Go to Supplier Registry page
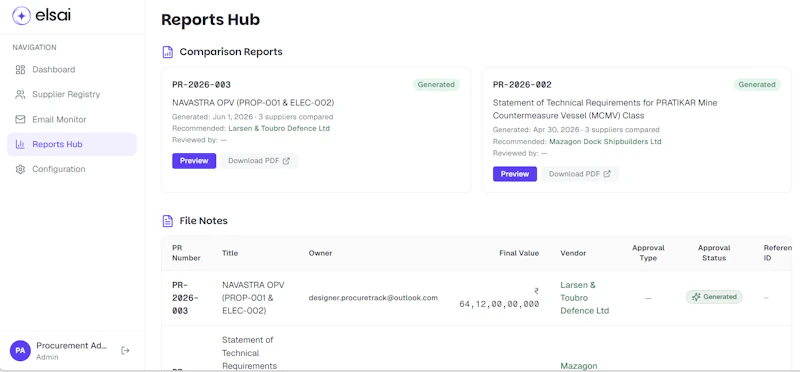This screenshot has height=372, width=800. 72,94
